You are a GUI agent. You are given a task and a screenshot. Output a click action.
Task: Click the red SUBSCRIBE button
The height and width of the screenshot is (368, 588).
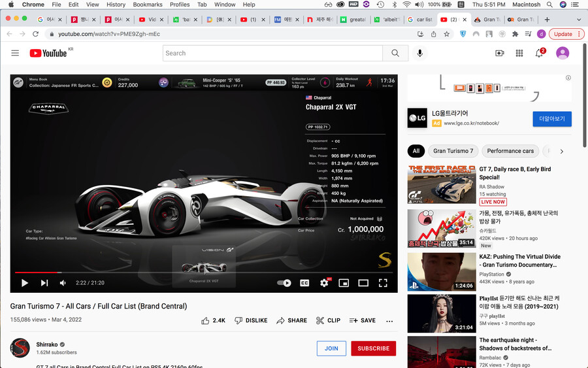[373, 348]
